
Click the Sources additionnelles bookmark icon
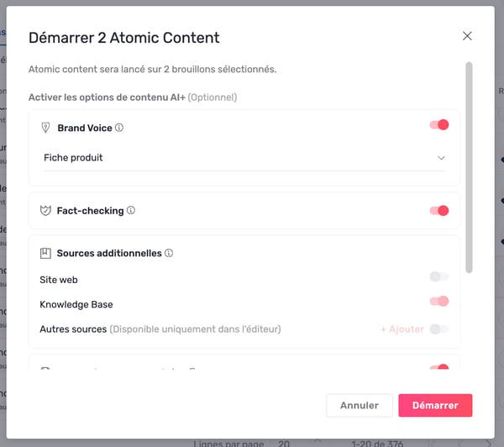pos(45,253)
